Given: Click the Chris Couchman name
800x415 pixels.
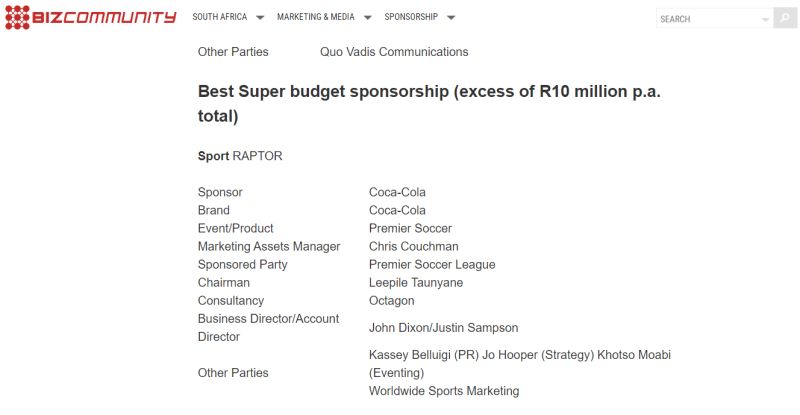Looking at the screenshot, I should click(x=413, y=246).
